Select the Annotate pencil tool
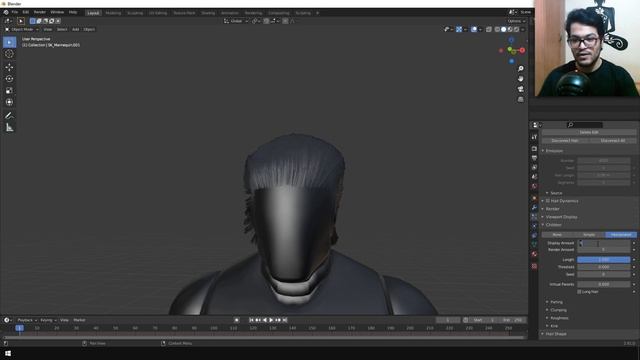The image size is (640, 360). click(x=9, y=116)
